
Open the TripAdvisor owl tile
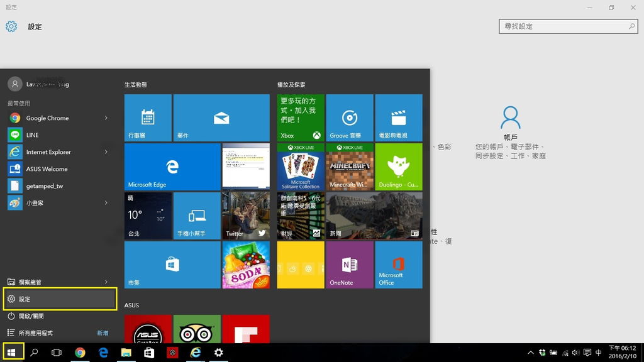(197, 329)
